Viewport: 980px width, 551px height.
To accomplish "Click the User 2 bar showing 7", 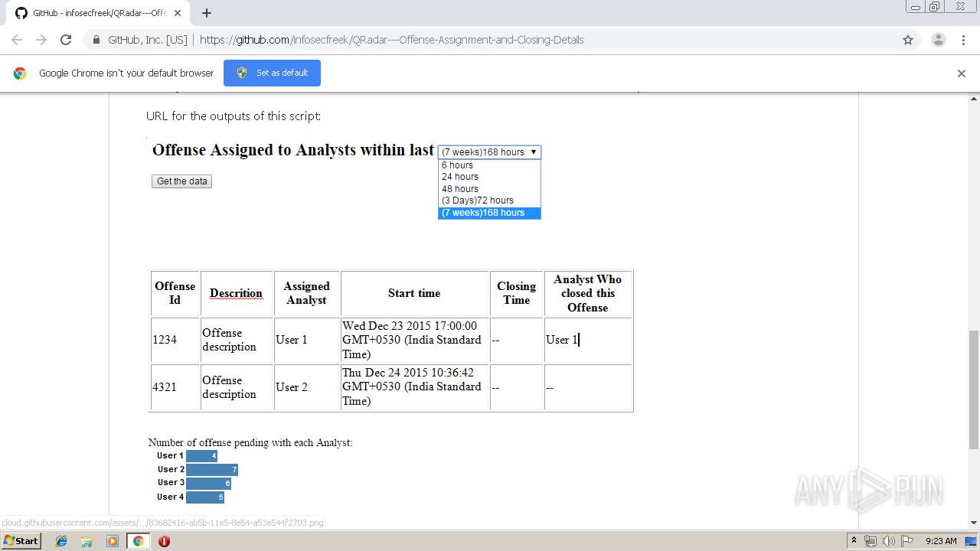I will point(212,469).
